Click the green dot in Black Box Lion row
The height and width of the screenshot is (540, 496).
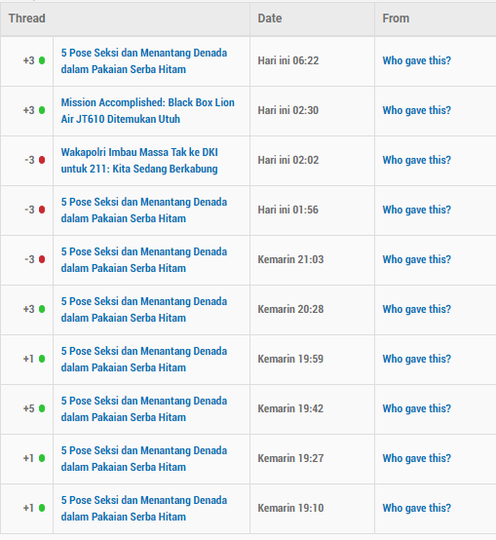coord(42,110)
